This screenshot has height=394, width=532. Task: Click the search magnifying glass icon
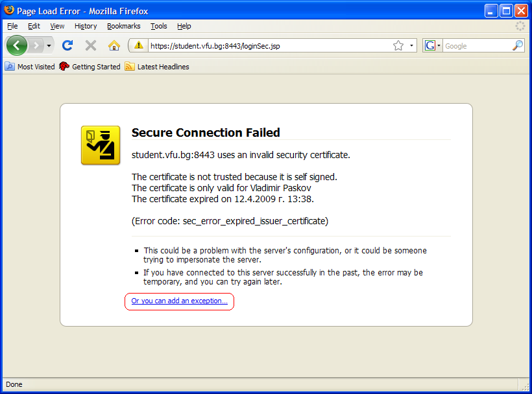[x=518, y=45]
